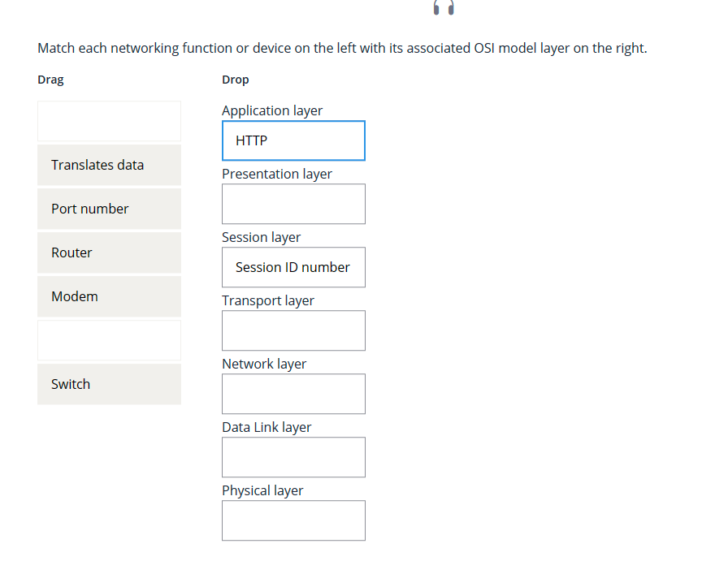Image resolution: width=728 pixels, height=561 pixels.
Task: Click the headphones audio narration icon
Action: (444, 8)
